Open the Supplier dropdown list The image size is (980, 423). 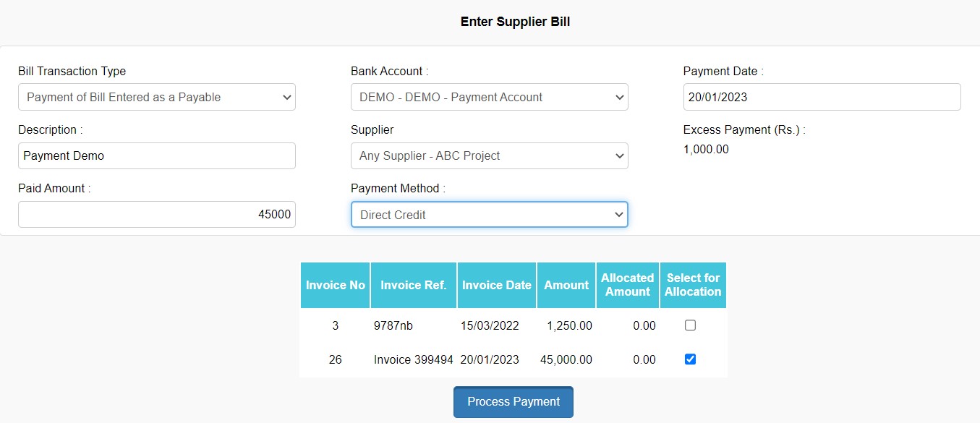489,155
